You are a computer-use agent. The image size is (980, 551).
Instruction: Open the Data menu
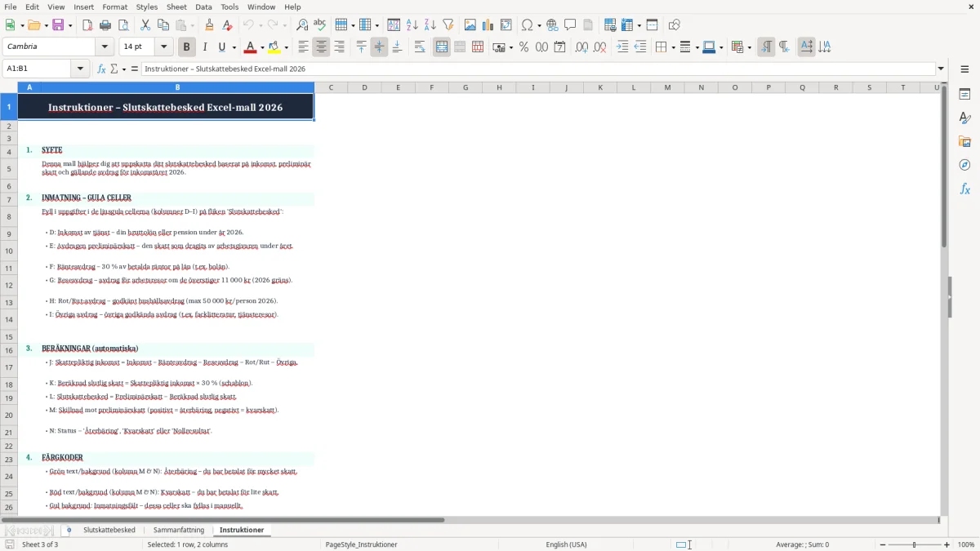pos(203,7)
